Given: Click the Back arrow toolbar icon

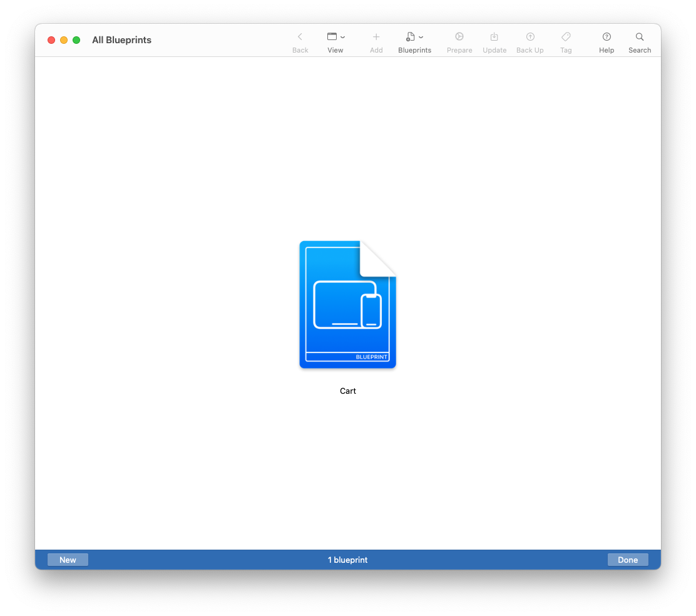Looking at the screenshot, I should coord(300,37).
